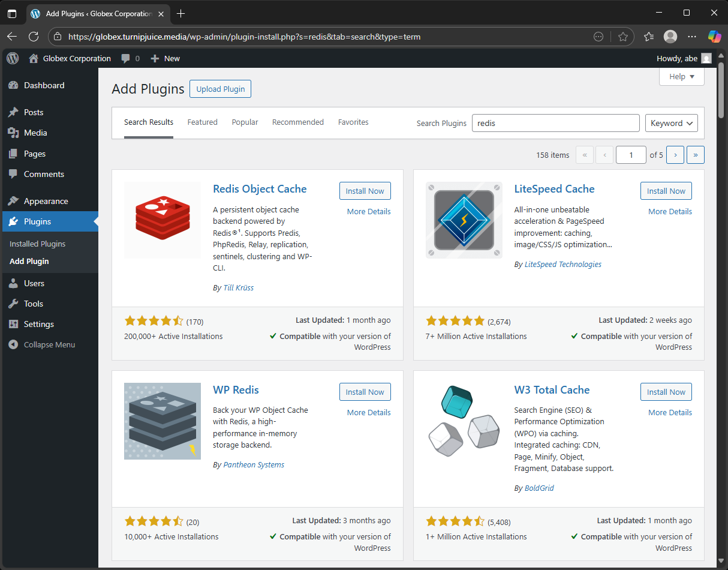Install the WP Redis plugin
Screen dimensions: 728x570
point(365,392)
